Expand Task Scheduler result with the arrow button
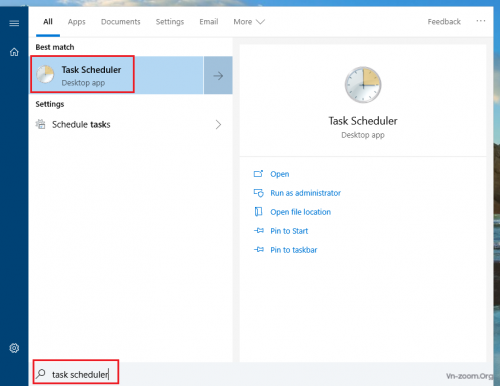The height and width of the screenshot is (386, 500). click(x=218, y=75)
